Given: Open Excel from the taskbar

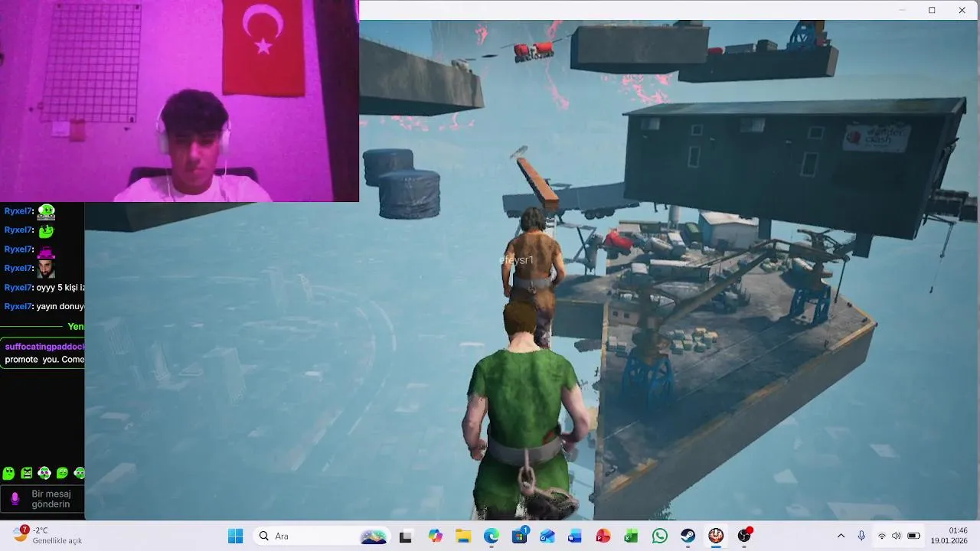Looking at the screenshot, I should click(x=631, y=536).
